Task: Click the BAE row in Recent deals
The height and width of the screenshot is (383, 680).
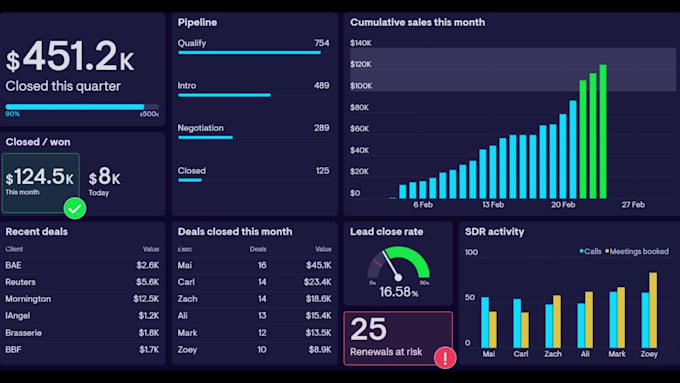Action: (82, 265)
